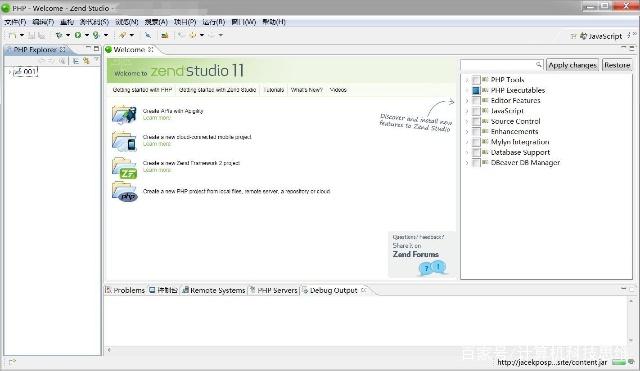Enable the PHP Tools checkbox

coord(476,80)
